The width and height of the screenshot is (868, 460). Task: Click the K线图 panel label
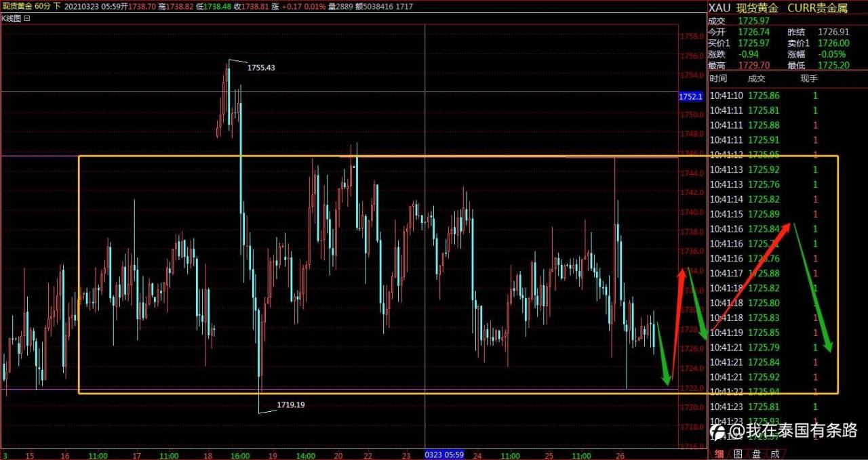point(11,19)
